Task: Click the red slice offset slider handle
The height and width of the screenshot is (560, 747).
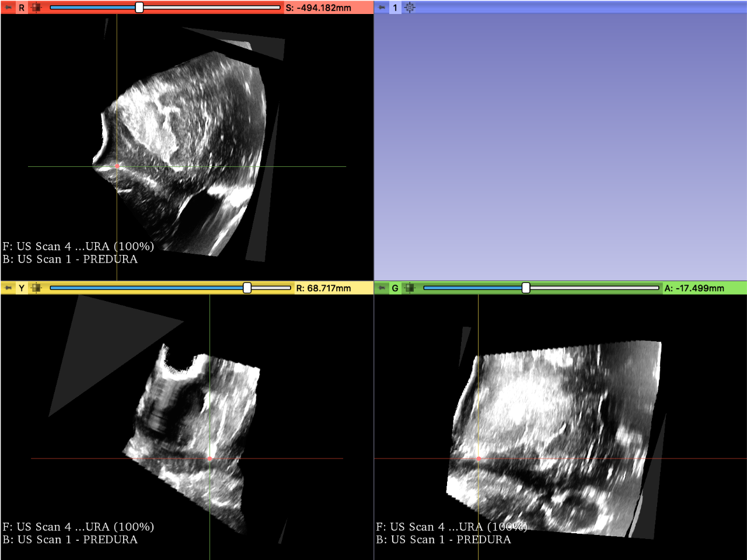Action: 139,8
